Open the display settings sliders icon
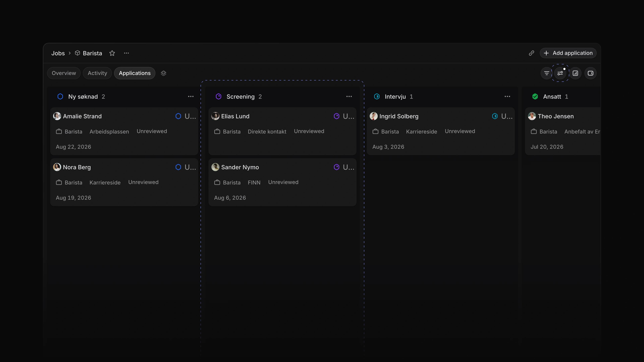644x362 pixels. 560,73
